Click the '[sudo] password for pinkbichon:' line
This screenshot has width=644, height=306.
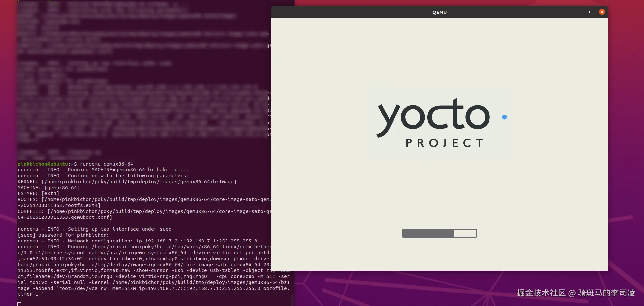(x=63, y=235)
